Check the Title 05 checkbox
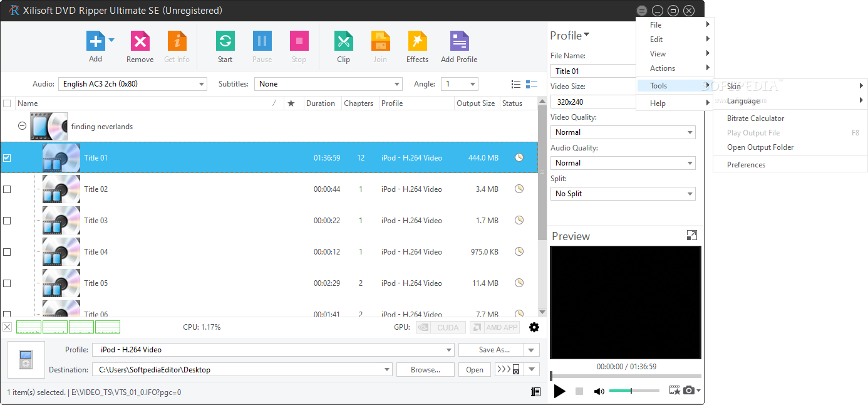This screenshot has width=868, height=405. point(7,283)
